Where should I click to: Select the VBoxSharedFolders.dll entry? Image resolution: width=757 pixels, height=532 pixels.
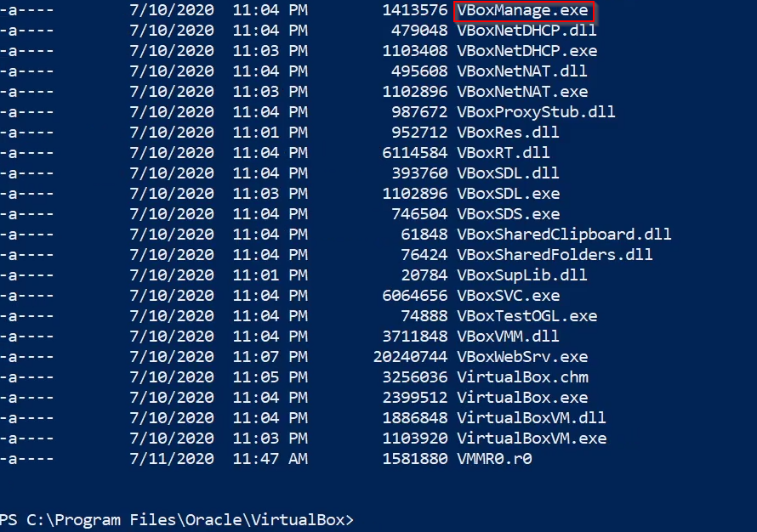point(555,255)
